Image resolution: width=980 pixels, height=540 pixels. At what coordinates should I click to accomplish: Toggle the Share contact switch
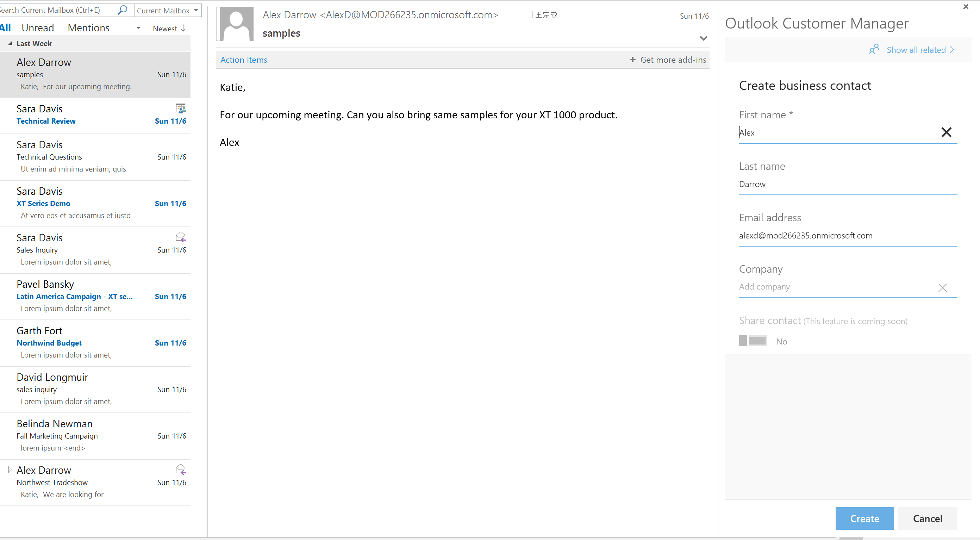753,341
